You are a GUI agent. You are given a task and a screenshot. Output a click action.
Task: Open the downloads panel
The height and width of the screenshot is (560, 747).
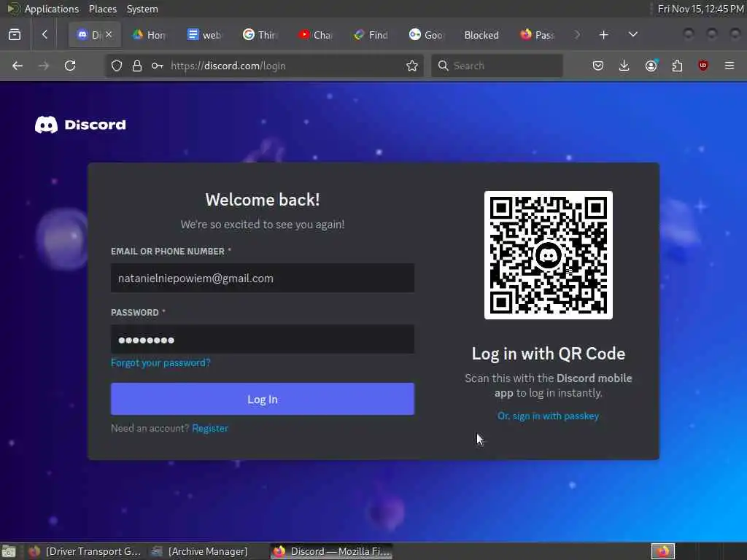pyautogui.click(x=624, y=66)
